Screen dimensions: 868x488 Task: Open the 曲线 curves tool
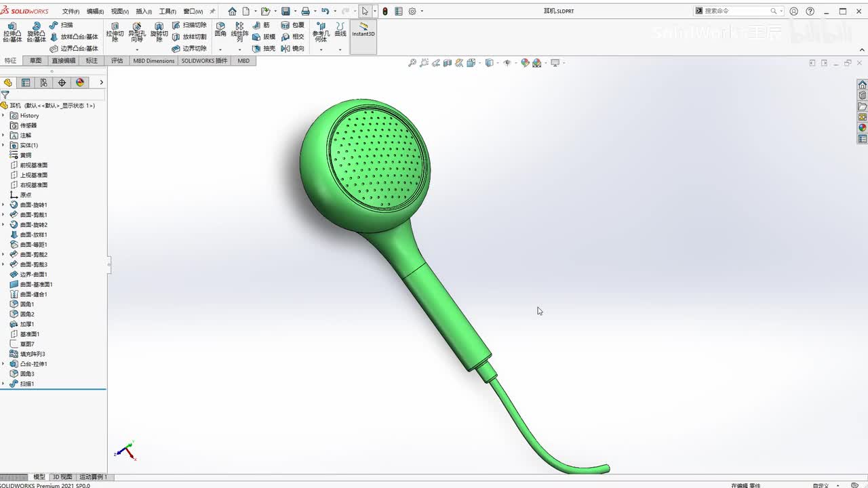click(340, 29)
